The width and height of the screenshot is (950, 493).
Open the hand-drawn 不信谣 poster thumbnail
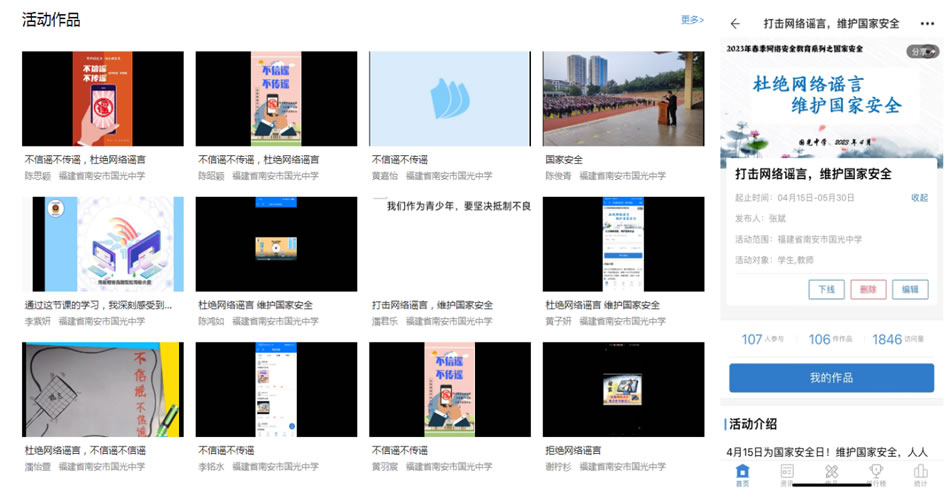(x=102, y=389)
